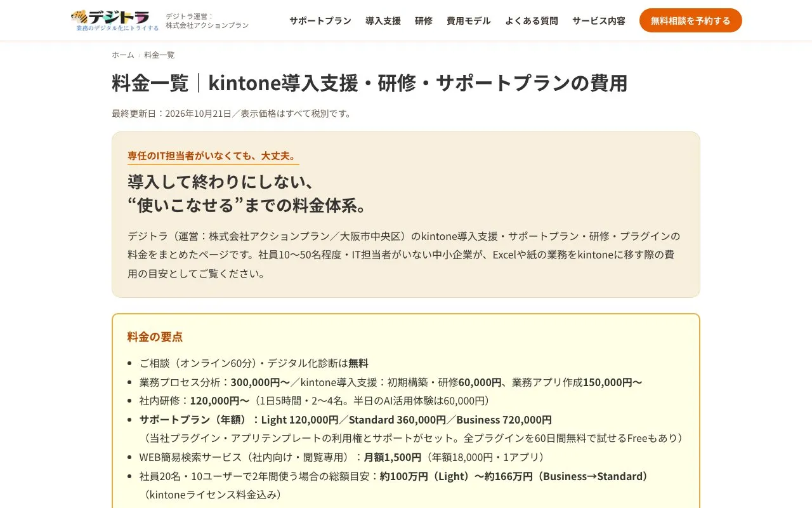Go to the 研修 navigation link
The height and width of the screenshot is (508, 812).
[x=424, y=20]
